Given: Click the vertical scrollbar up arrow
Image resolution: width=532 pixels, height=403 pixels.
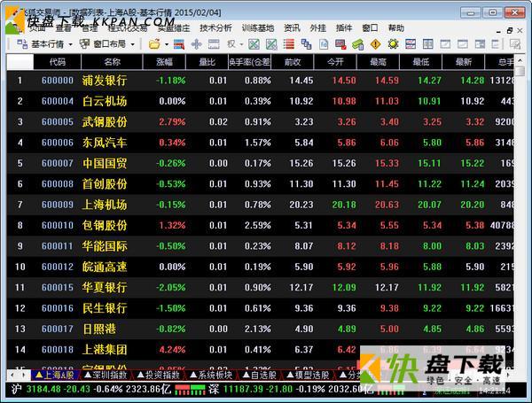Looking at the screenshot, I should (x=520, y=60).
